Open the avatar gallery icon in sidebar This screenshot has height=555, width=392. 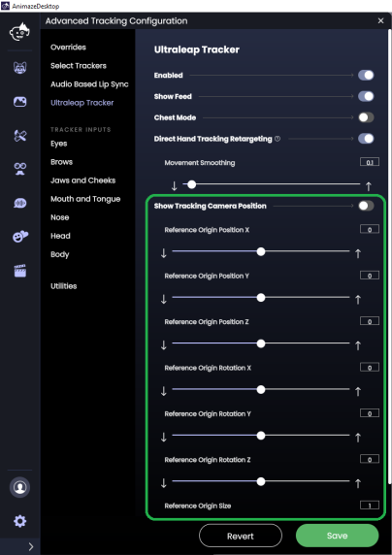click(19, 67)
